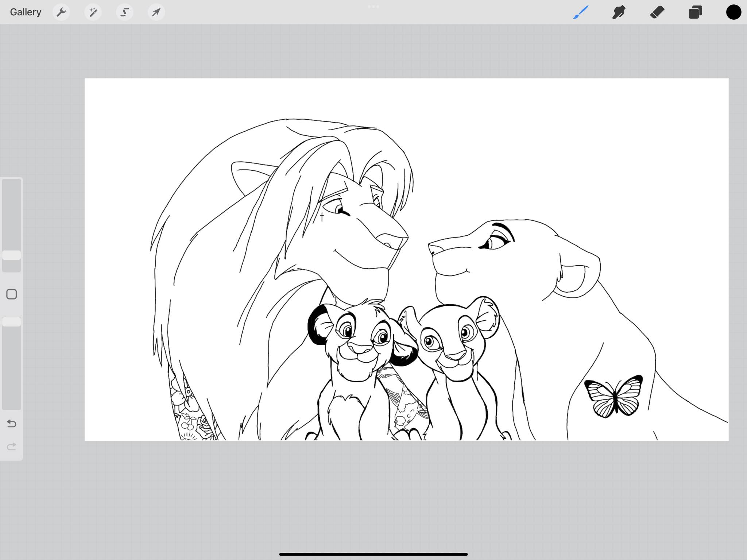
Task: Select the Brush tool
Action: tap(581, 12)
